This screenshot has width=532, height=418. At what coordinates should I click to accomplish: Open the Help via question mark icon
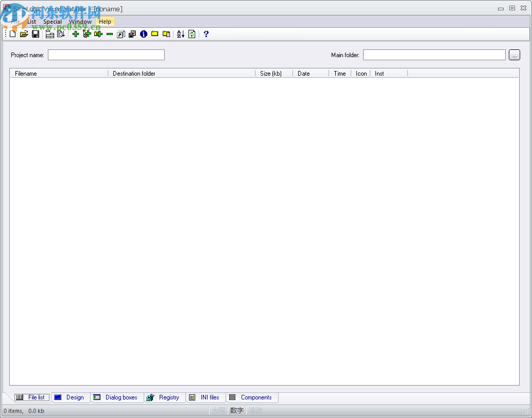point(205,34)
